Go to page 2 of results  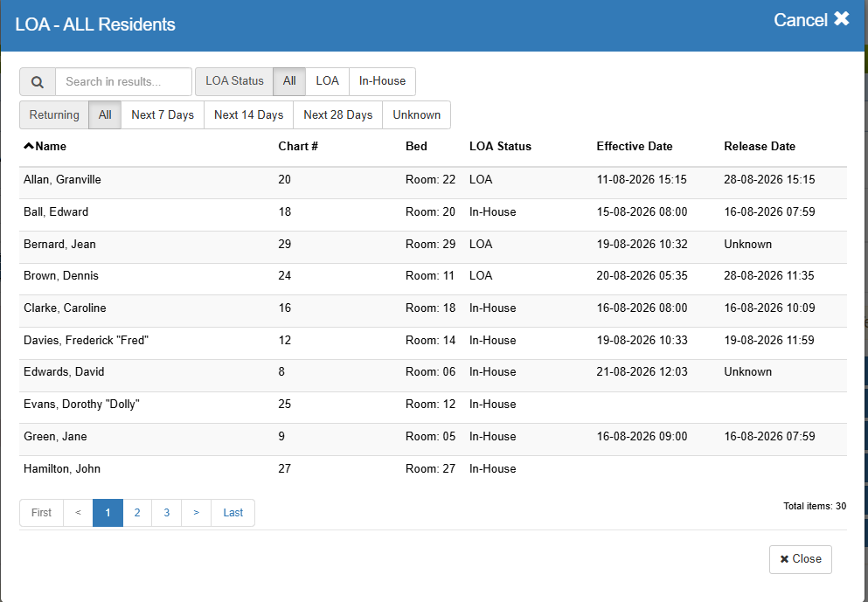(x=137, y=513)
